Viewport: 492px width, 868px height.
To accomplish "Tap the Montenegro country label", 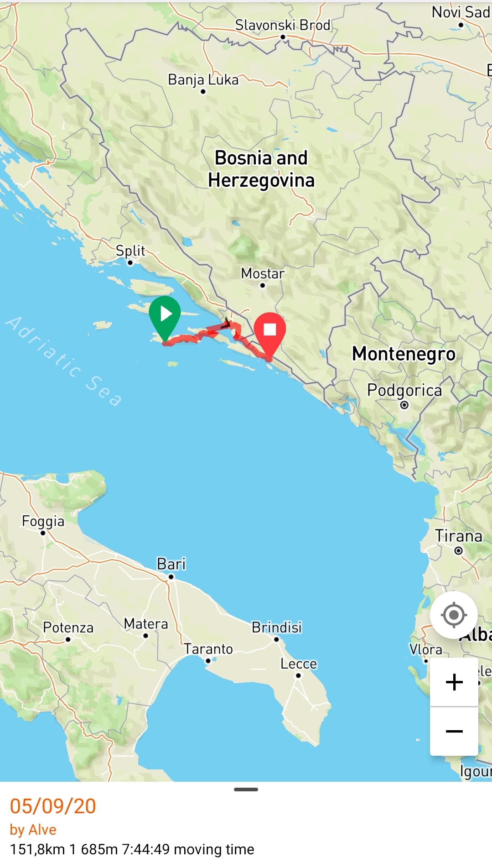I will (x=404, y=354).
